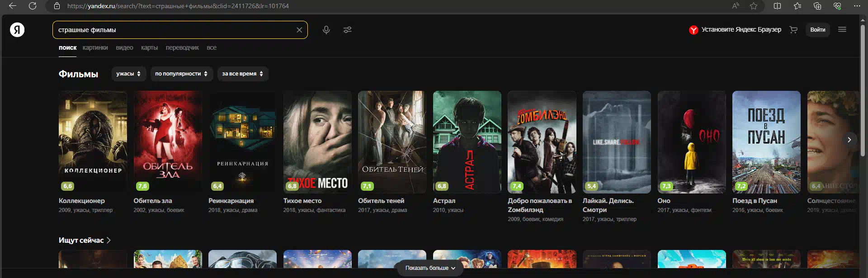Select the 'поиск' tab
This screenshot has width=868, height=278.
point(68,47)
